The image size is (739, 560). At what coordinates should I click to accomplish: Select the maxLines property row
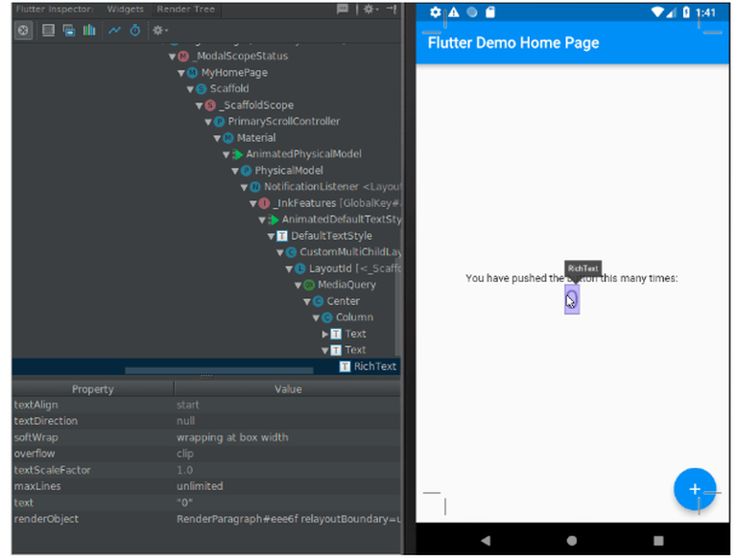point(206,486)
